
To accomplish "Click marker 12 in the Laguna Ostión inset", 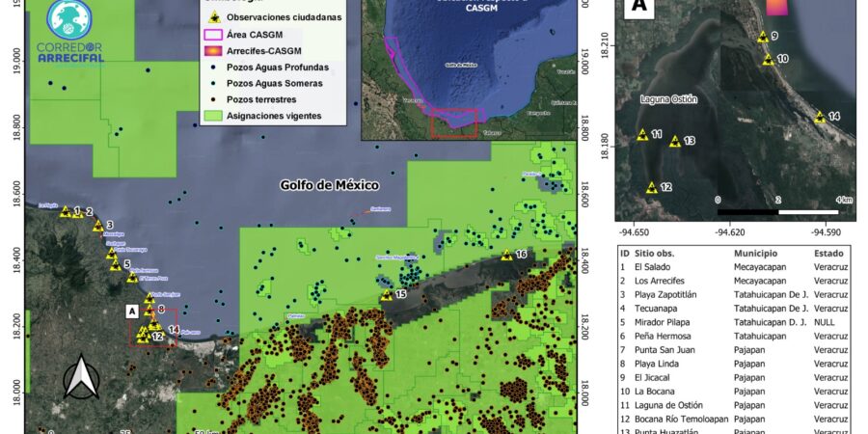I will 652,187.
